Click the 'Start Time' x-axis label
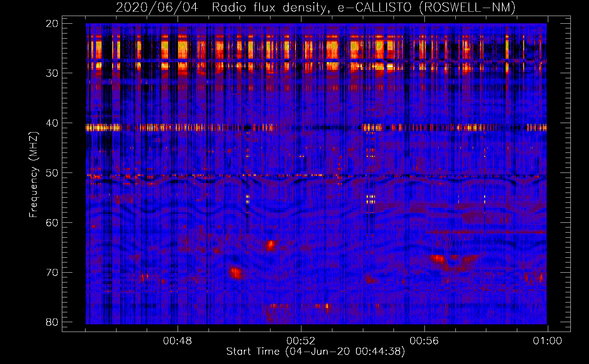 (316, 352)
